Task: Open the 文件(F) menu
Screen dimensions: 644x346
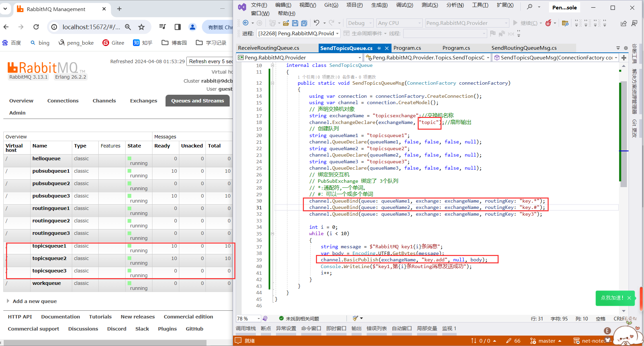Action: click(x=259, y=5)
